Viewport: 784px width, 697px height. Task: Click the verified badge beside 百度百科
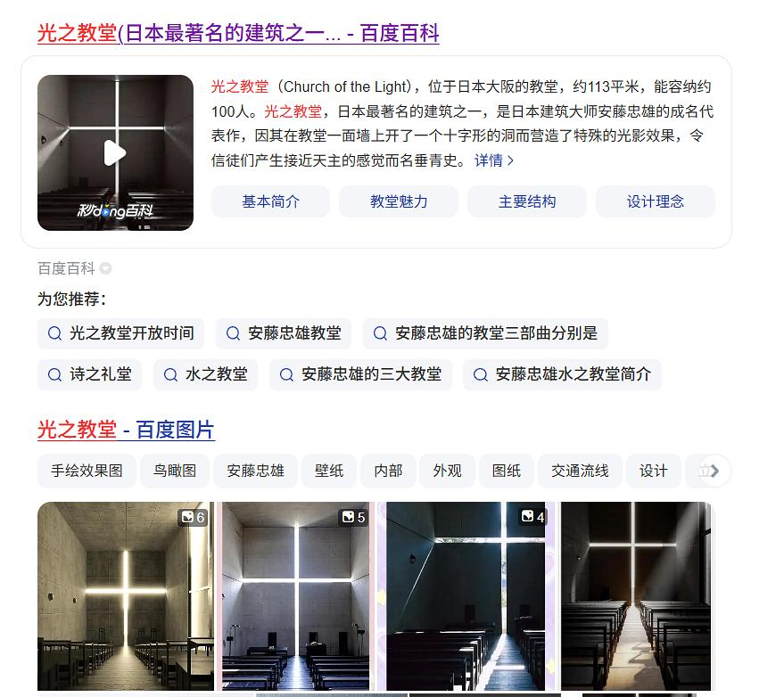[x=105, y=269]
